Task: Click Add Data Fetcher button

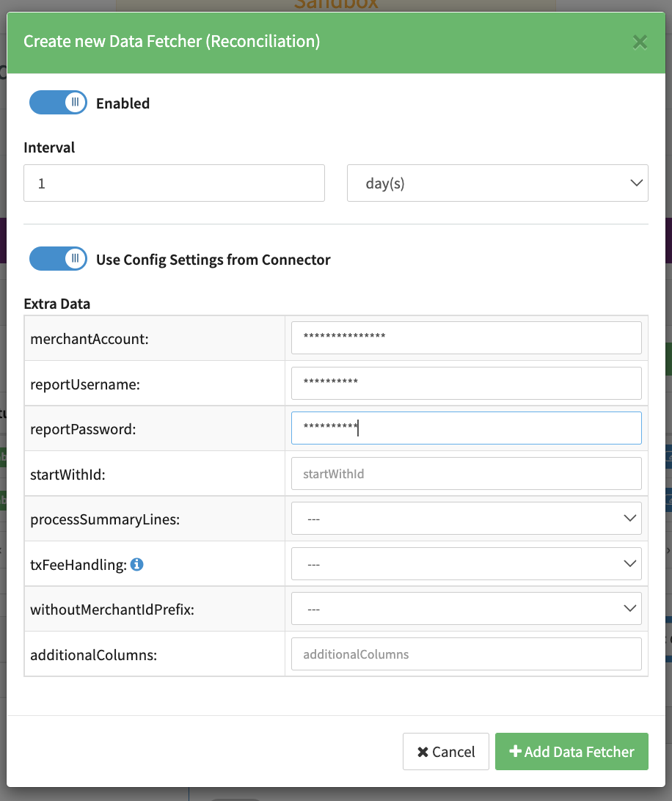Action: click(x=571, y=752)
